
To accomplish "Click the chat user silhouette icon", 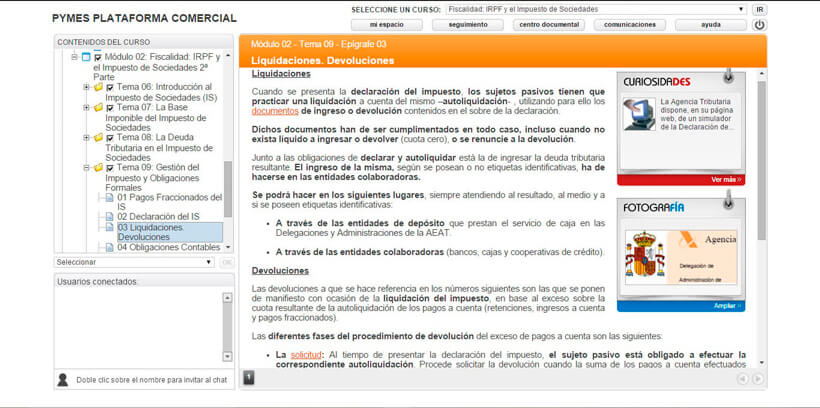I will click(x=63, y=380).
